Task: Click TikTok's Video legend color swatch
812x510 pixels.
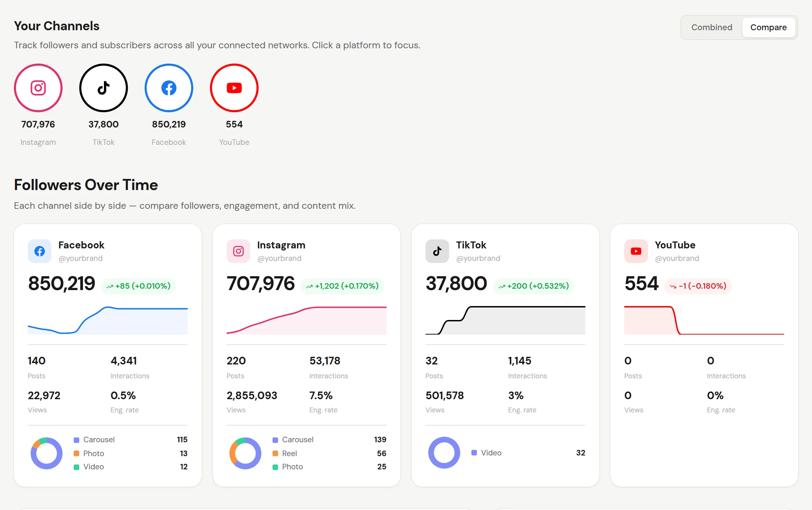Action: click(x=474, y=453)
